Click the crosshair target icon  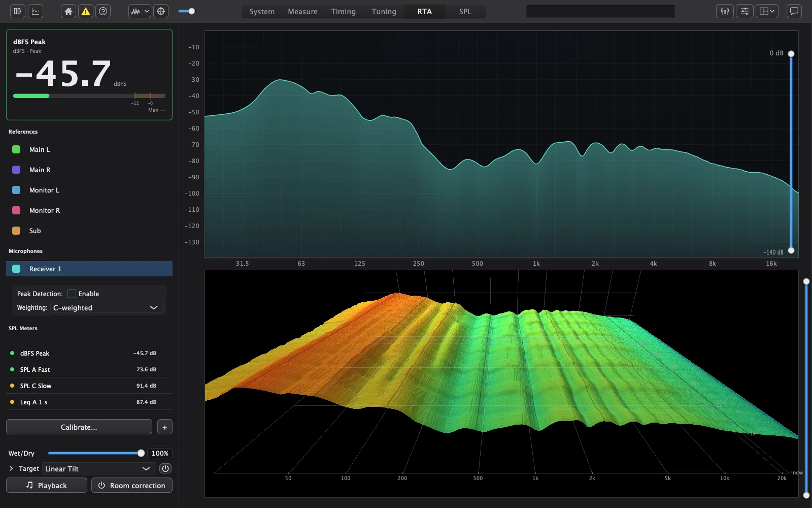tap(161, 11)
